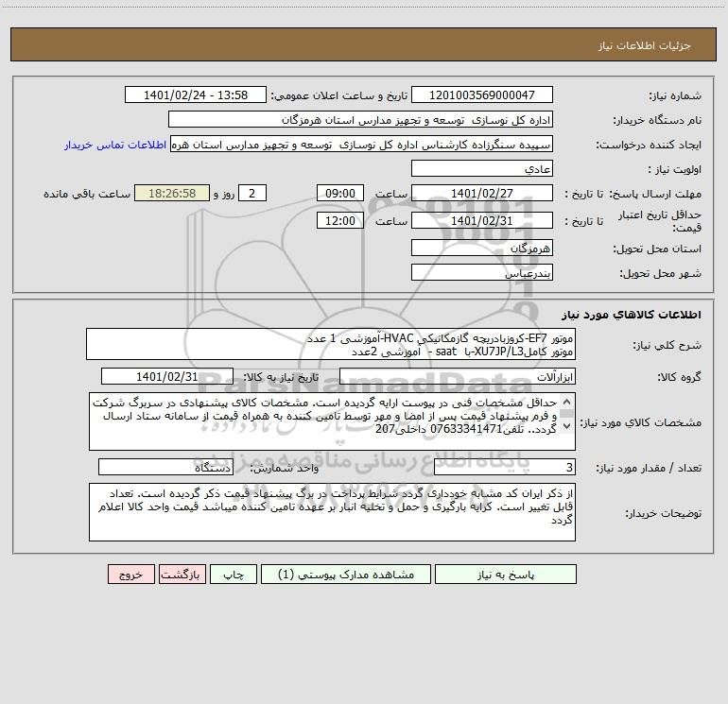Click the شهر محل تحویل field بندرعباس
This screenshot has height=704, width=728.
click(482, 272)
